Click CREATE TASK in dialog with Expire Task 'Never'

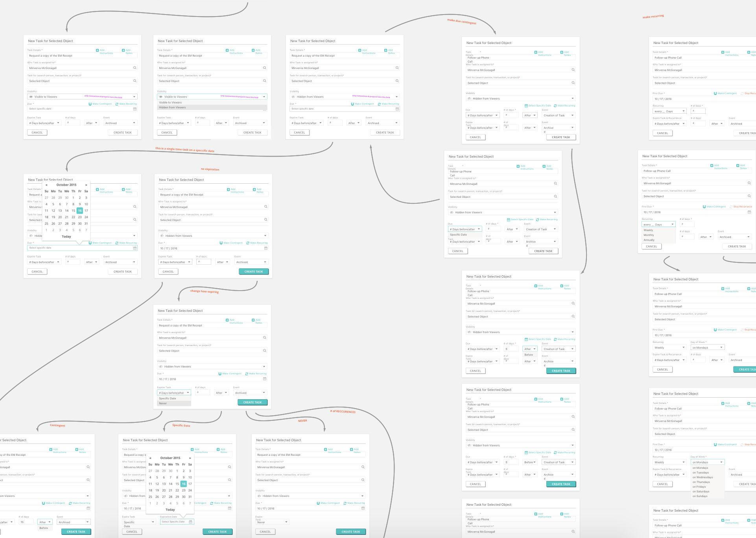(x=351, y=532)
